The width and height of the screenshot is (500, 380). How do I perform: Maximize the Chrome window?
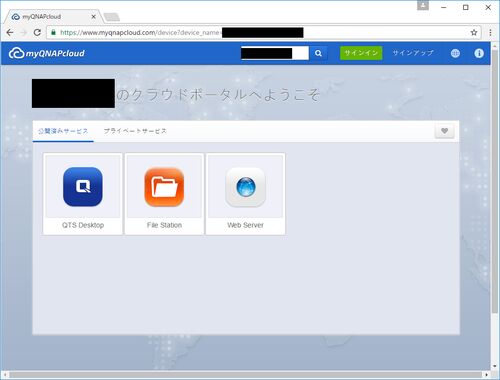coord(466,7)
